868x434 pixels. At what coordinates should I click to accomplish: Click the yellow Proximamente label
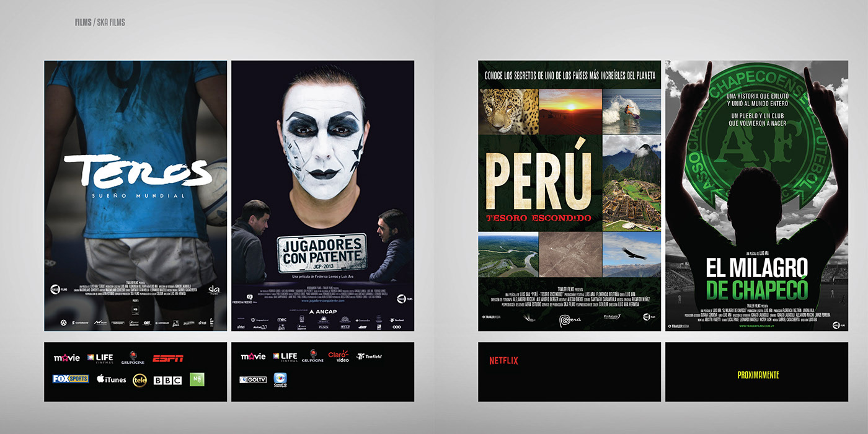point(758,375)
